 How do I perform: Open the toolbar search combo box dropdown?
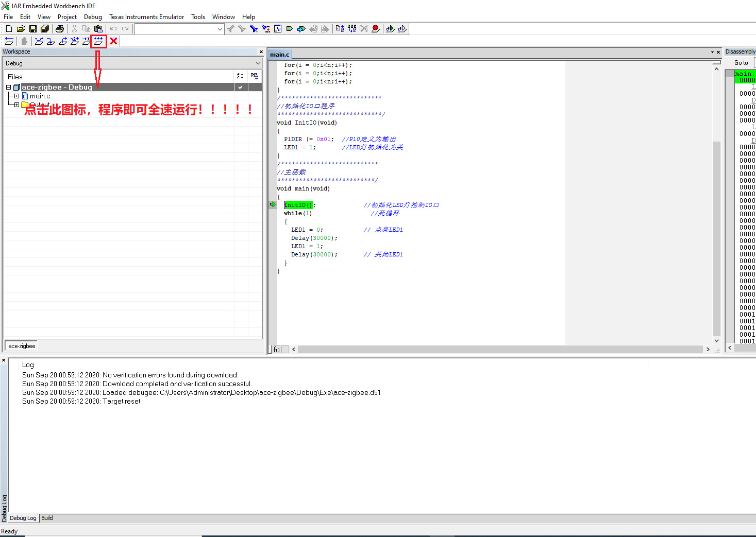[x=220, y=29]
